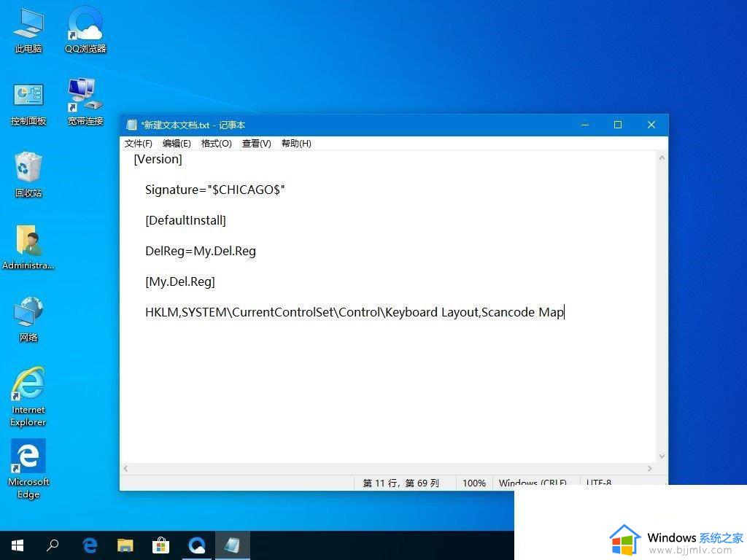
Task: Open the 文件(F) menu
Action: pos(138,144)
